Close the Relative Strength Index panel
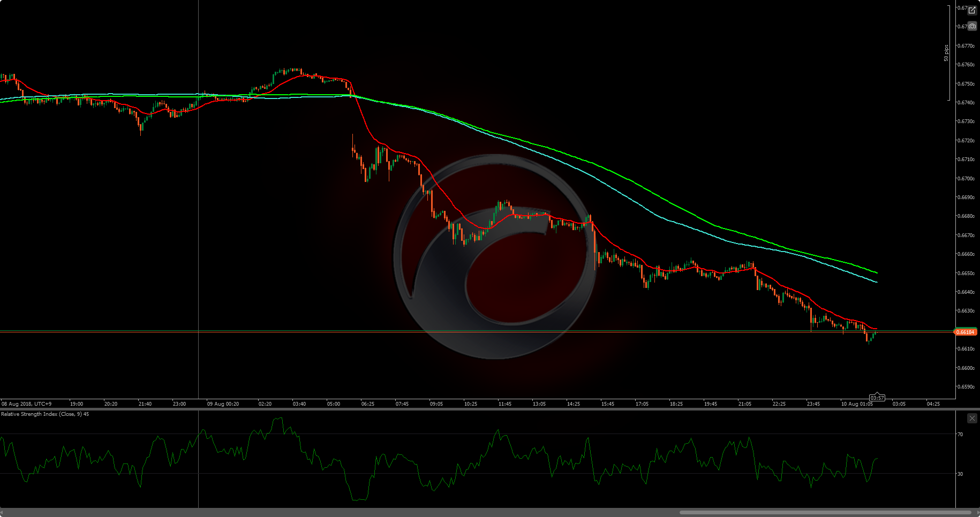The width and height of the screenshot is (980, 517). [x=972, y=418]
